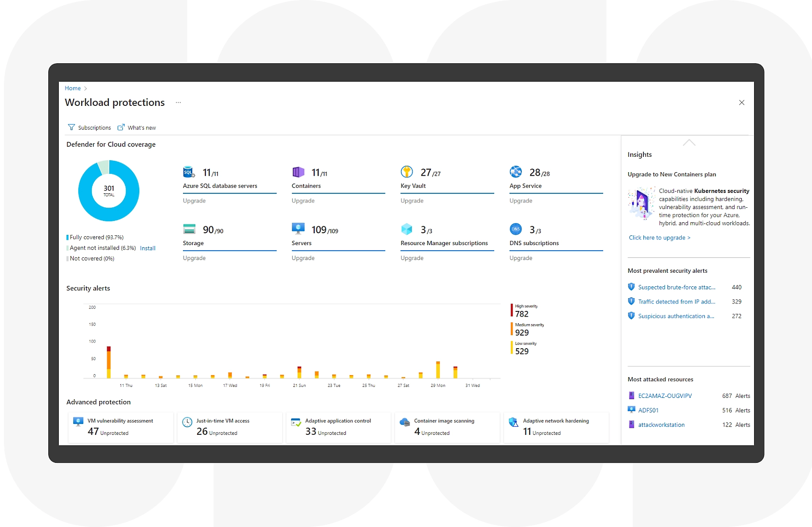Viewport: 812px width, 527px height.
Task: Open the Subscriptions filter
Action: tap(90, 128)
